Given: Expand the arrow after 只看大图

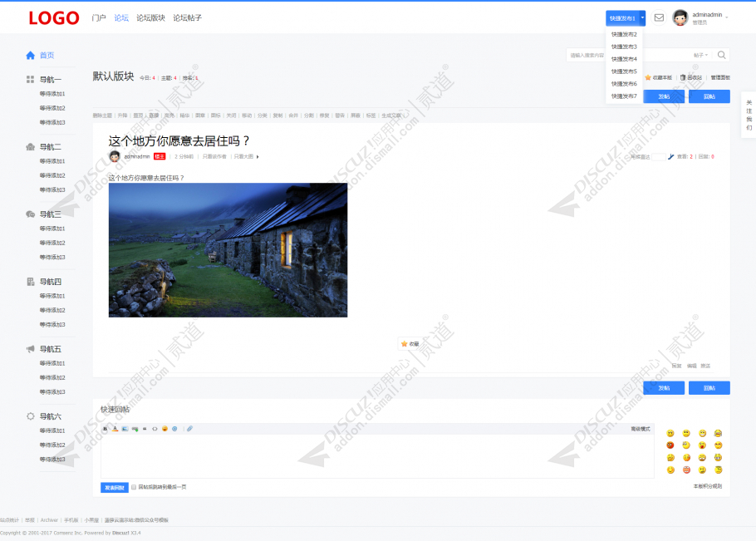Looking at the screenshot, I should click(x=258, y=157).
